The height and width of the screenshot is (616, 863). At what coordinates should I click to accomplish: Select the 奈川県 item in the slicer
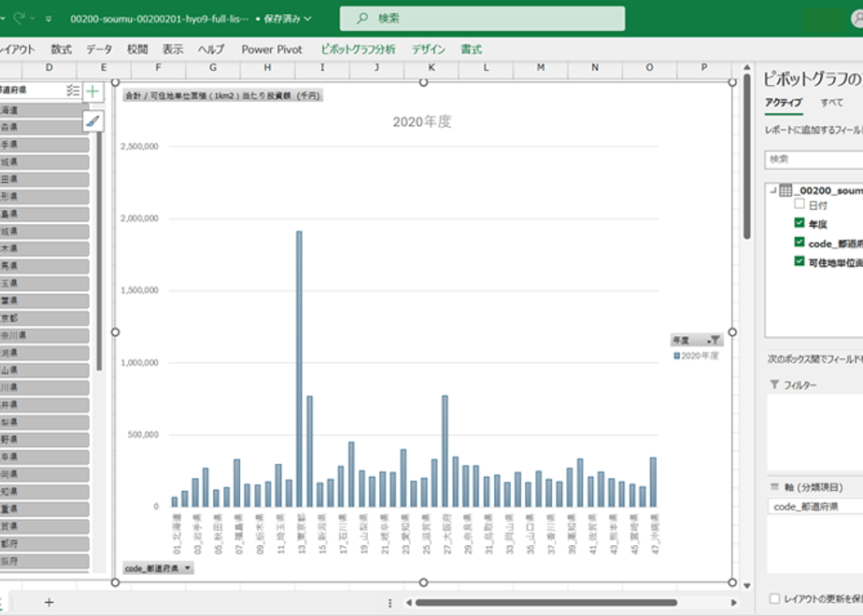(45, 335)
